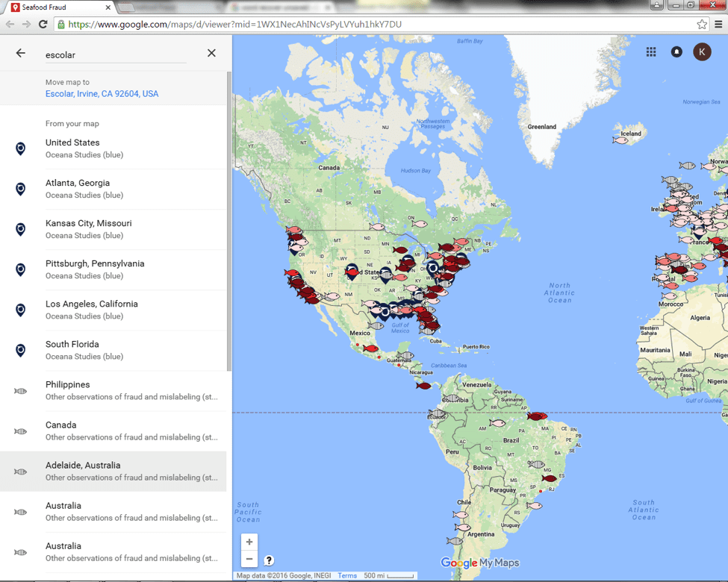Clear the escolar search text
This screenshot has height=582, width=728.
[211, 53]
